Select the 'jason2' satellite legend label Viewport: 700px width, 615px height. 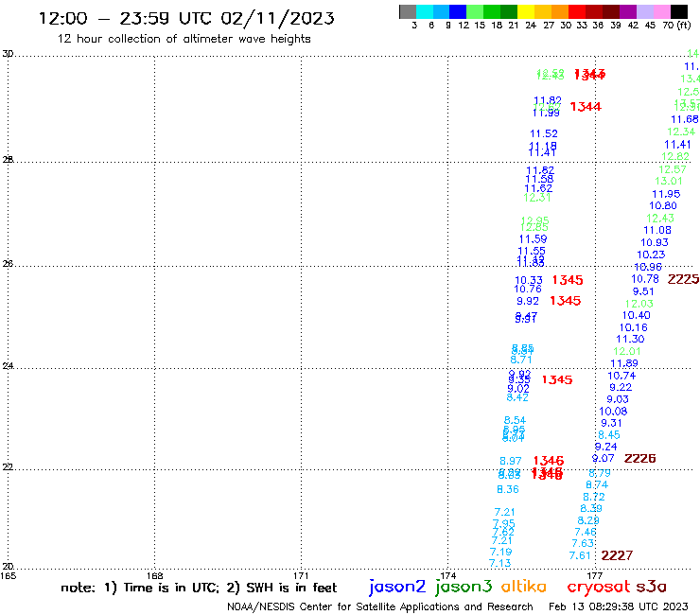click(397, 587)
